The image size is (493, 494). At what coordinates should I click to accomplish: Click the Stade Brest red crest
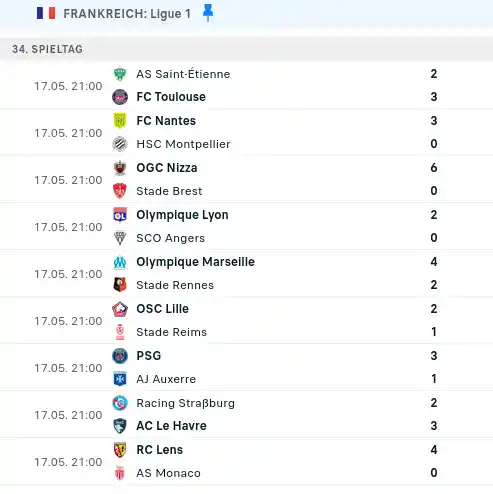pyautogui.click(x=120, y=191)
